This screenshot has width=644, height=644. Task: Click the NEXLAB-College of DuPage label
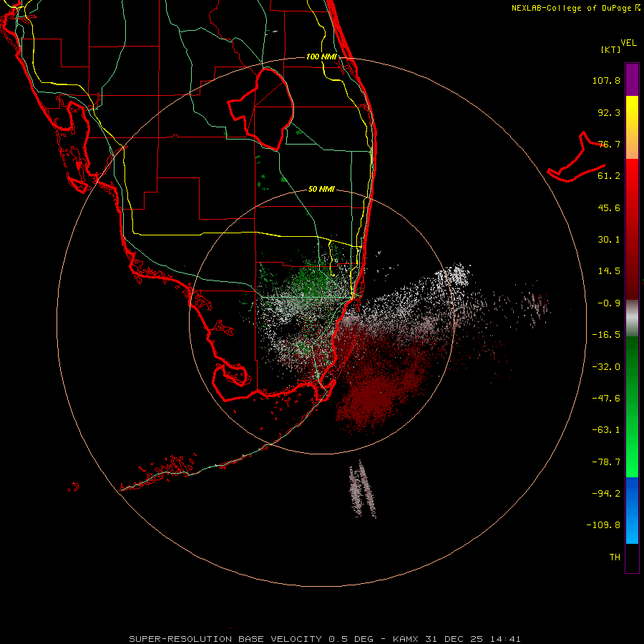pos(575,8)
